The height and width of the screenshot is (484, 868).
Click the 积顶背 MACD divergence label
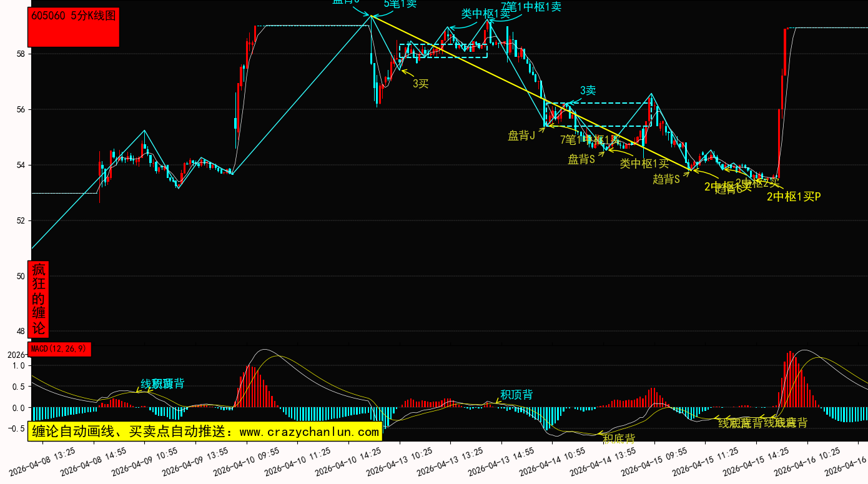click(x=516, y=395)
